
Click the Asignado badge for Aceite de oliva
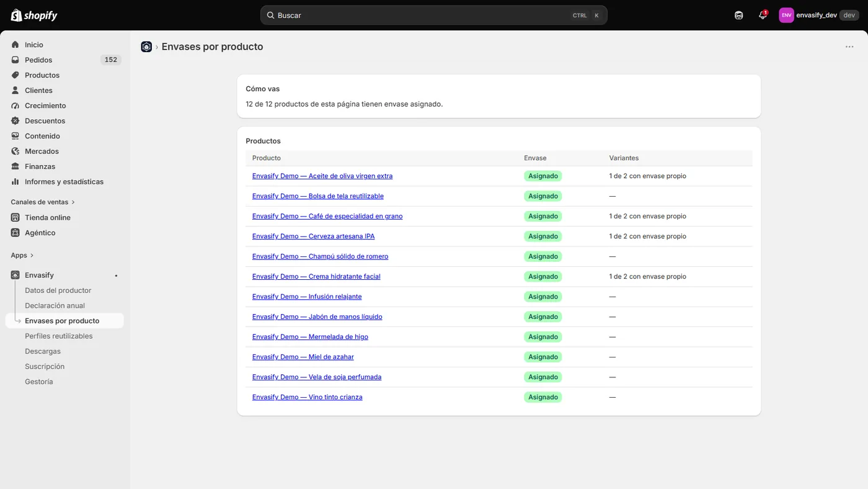click(543, 176)
